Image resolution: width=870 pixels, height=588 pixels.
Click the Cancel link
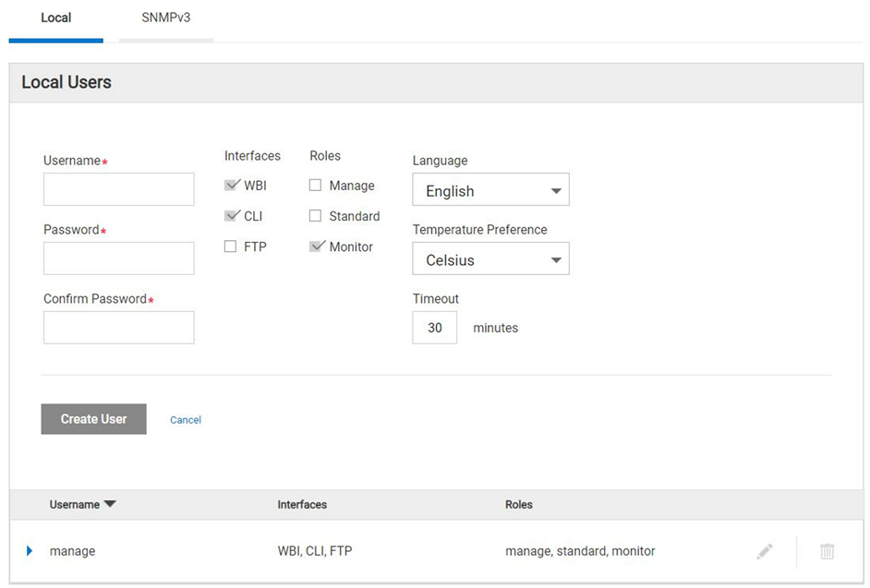click(x=185, y=419)
